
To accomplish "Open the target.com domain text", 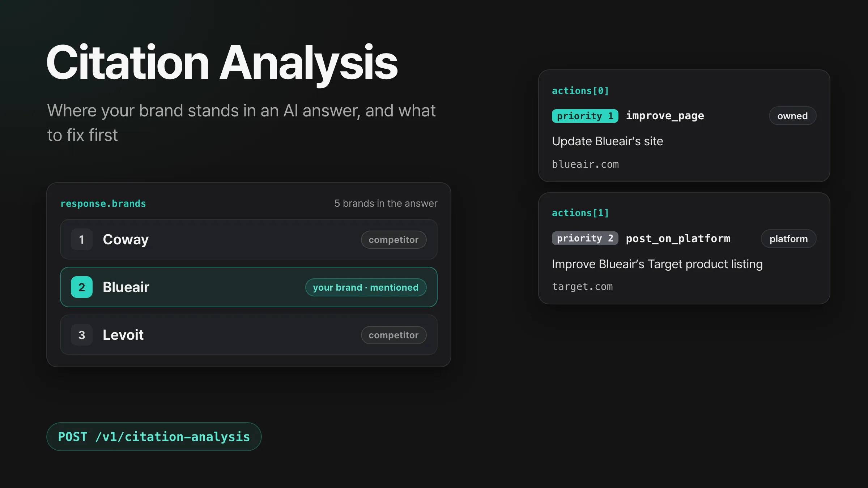I will pyautogui.click(x=582, y=286).
